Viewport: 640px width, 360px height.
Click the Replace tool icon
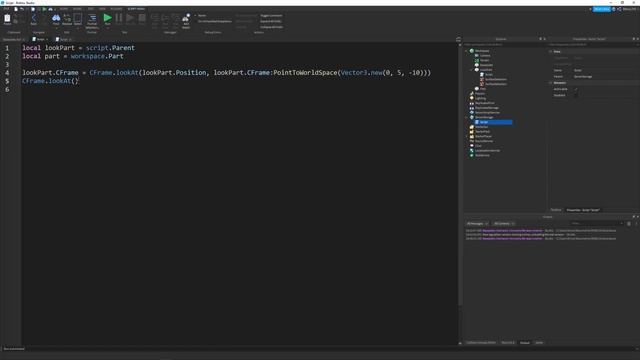tap(67, 18)
